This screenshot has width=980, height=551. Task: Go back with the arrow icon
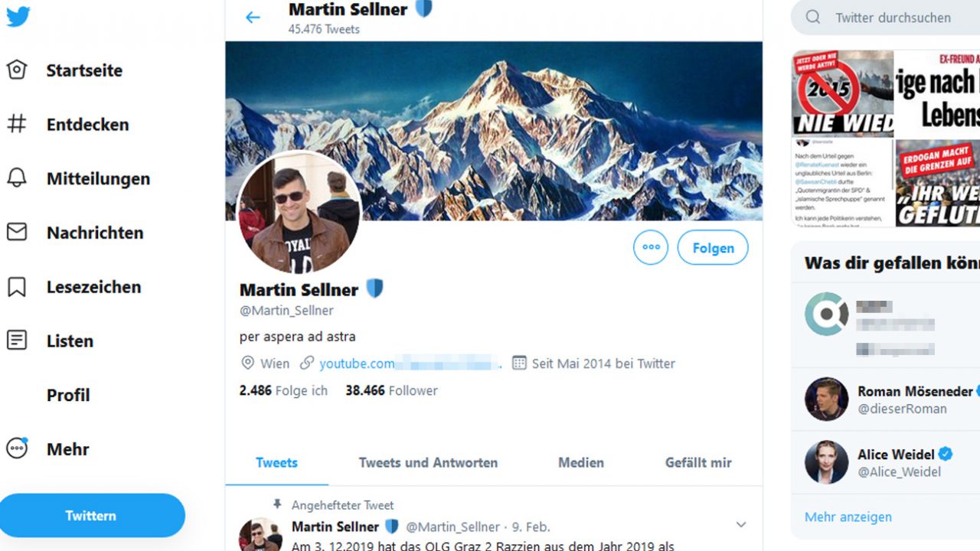(x=253, y=17)
